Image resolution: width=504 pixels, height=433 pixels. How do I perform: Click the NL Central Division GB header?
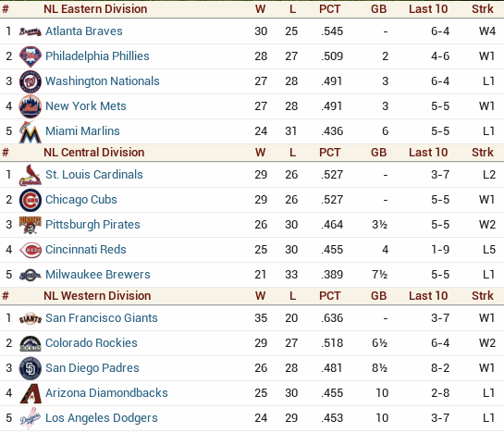pyautogui.click(x=378, y=153)
